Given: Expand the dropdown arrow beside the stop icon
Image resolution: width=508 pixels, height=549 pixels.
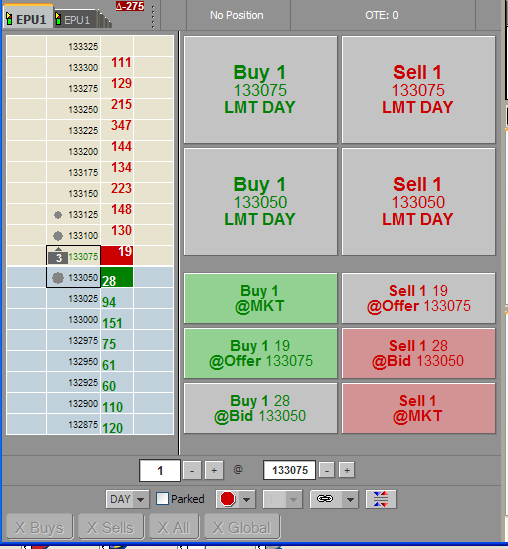Looking at the screenshot, I should 246,499.
